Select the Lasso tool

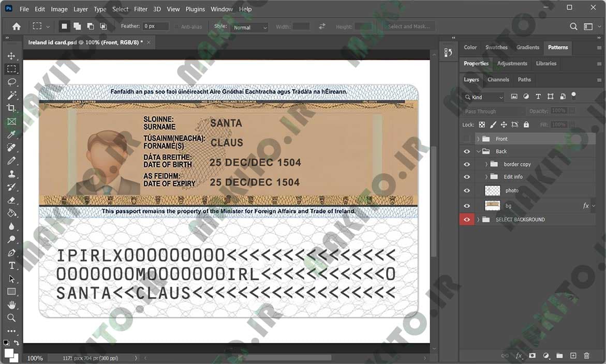pos(11,82)
